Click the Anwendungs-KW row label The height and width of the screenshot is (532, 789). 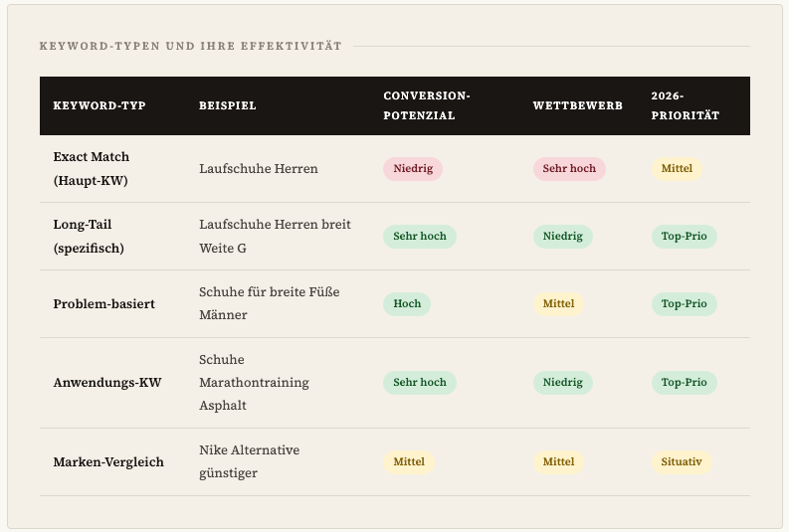106,382
